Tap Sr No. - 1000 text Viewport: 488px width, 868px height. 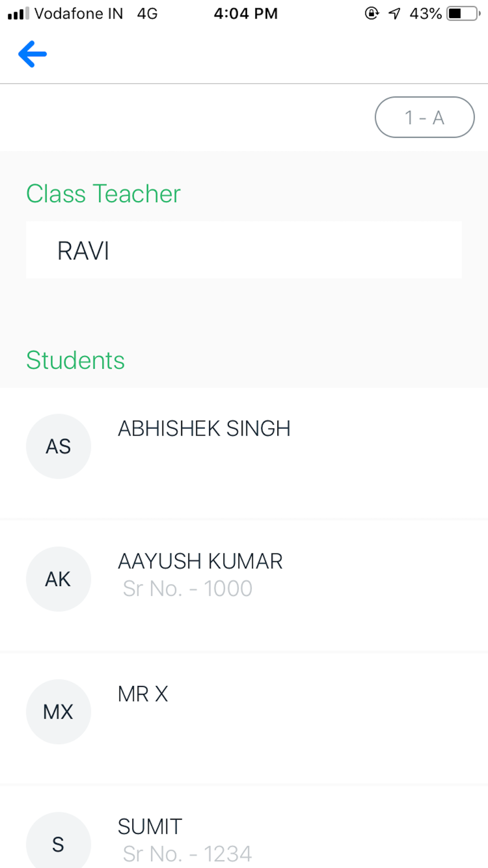pos(187,589)
